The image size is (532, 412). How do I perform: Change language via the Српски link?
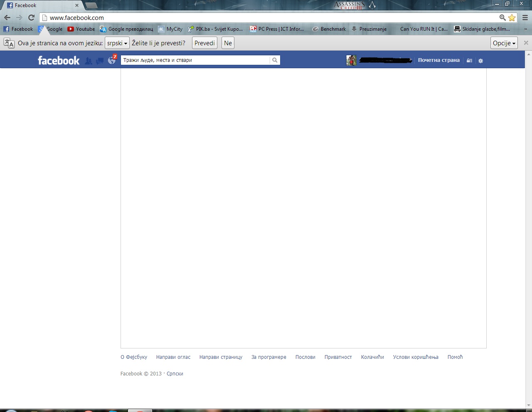(x=175, y=374)
